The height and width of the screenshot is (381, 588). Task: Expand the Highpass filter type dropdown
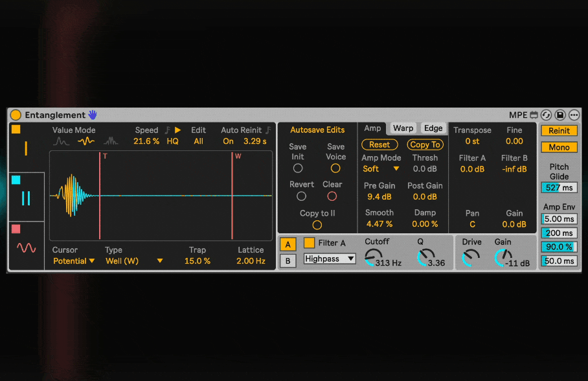[330, 259]
